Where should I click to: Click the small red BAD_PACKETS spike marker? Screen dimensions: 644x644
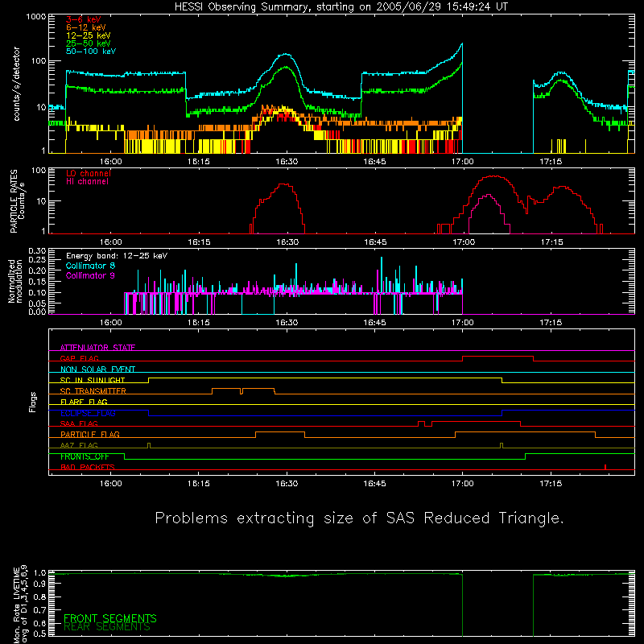[605, 467]
